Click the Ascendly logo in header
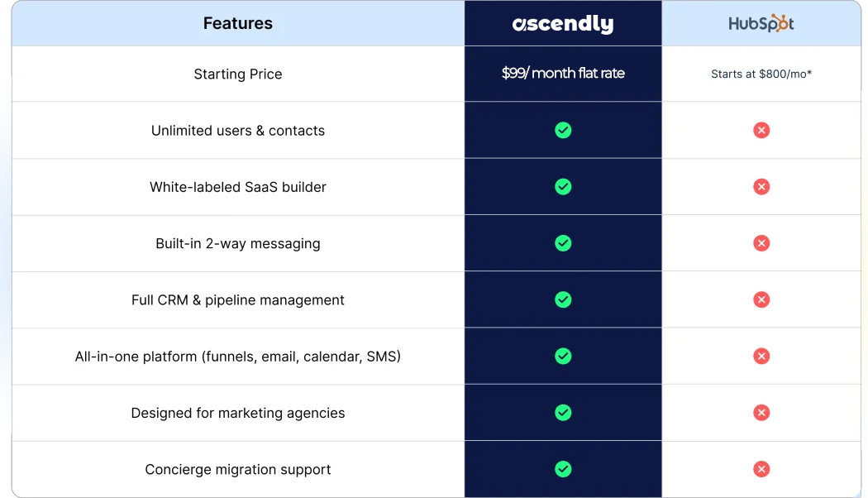This screenshot has height=498, width=868. click(x=563, y=24)
